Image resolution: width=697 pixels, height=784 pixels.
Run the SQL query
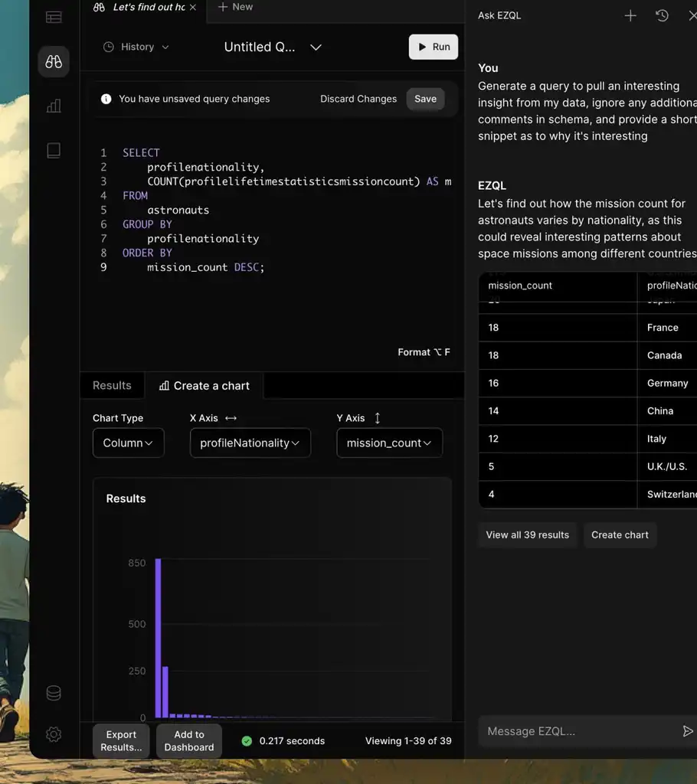pos(433,47)
